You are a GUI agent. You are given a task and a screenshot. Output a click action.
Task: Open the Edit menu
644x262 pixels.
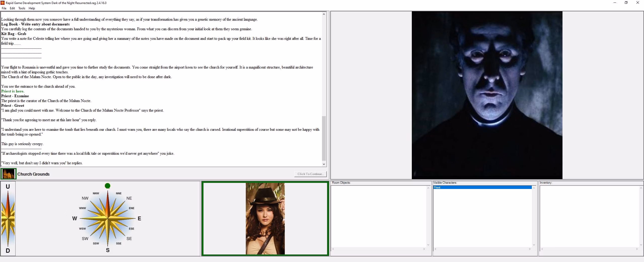tap(12, 8)
